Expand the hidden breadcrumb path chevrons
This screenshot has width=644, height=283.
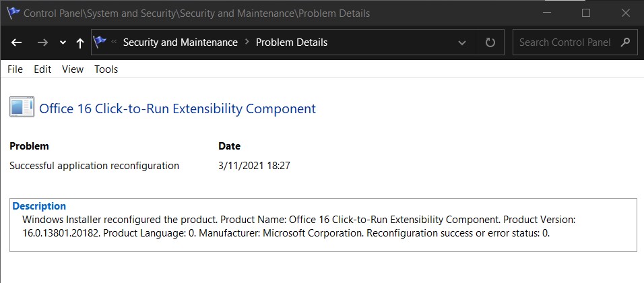[x=114, y=42]
